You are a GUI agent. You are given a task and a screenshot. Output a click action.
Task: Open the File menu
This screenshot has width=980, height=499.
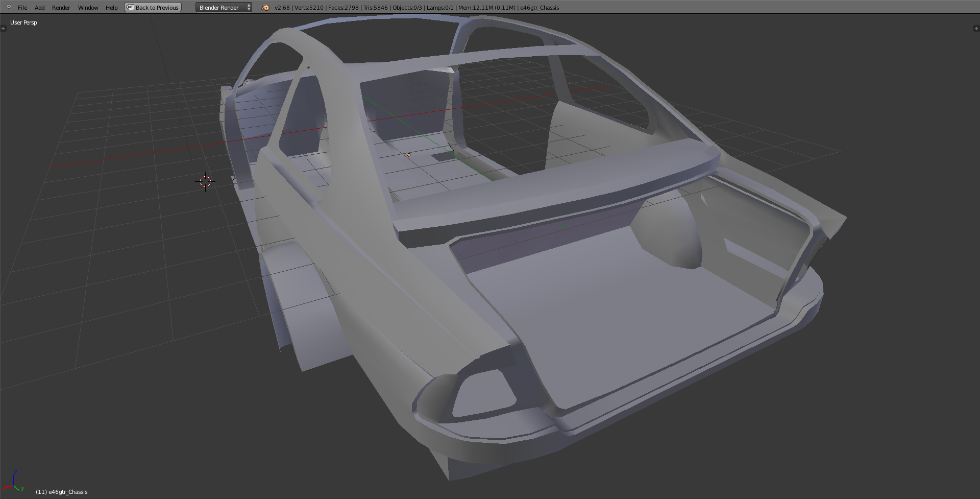pyautogui.click(x=22, y=8)
